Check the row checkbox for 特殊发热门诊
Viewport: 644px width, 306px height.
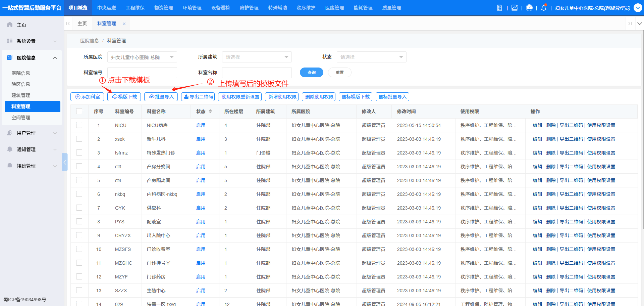point(79,152)
